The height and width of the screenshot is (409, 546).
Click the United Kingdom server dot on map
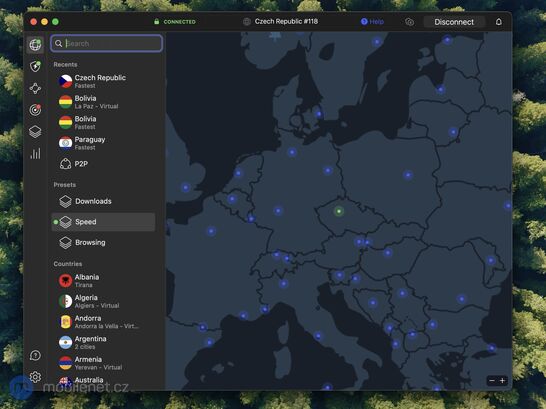pos(186,187)
